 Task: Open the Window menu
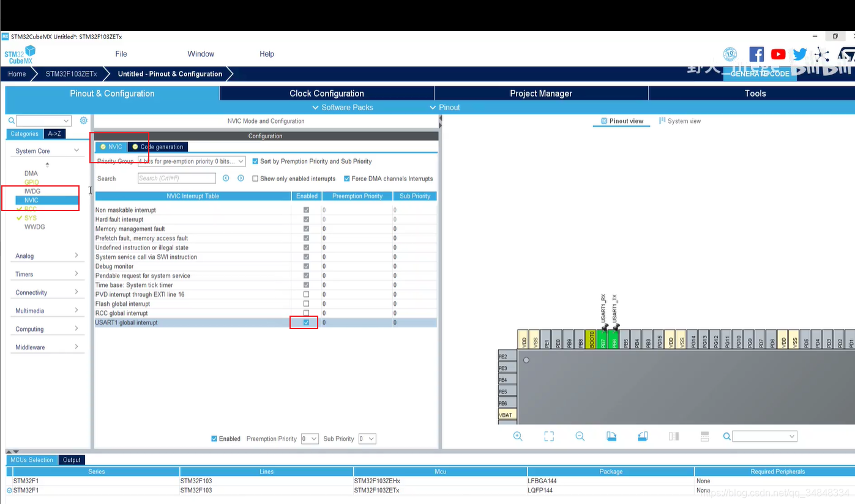pyautogui.click(x=201, y=54)
